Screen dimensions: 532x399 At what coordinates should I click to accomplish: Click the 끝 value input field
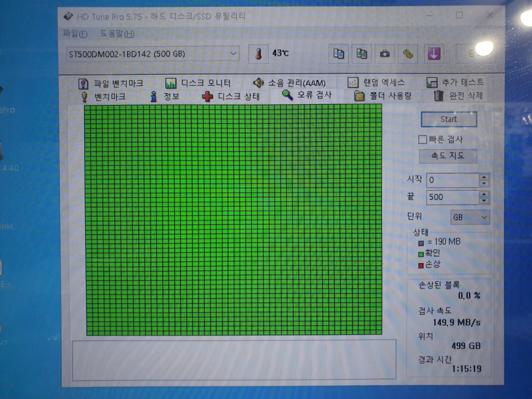pyautogui.click(x=453, y=197)
